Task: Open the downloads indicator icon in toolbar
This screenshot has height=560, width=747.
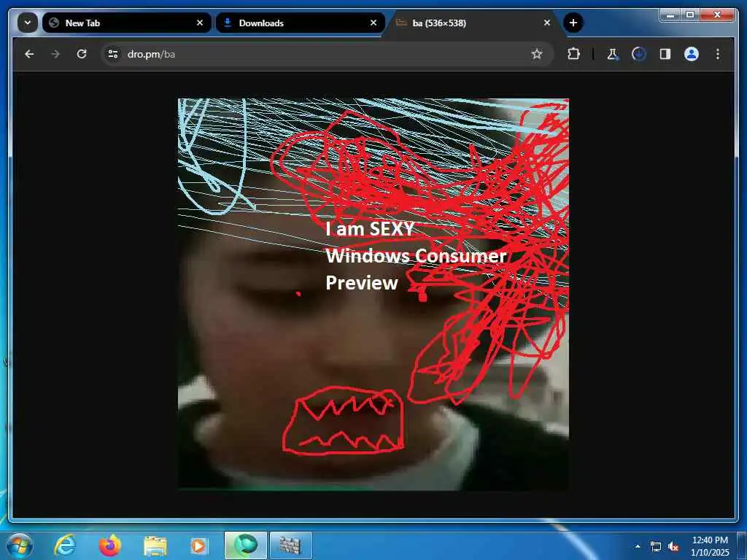Action: [639, 54]
